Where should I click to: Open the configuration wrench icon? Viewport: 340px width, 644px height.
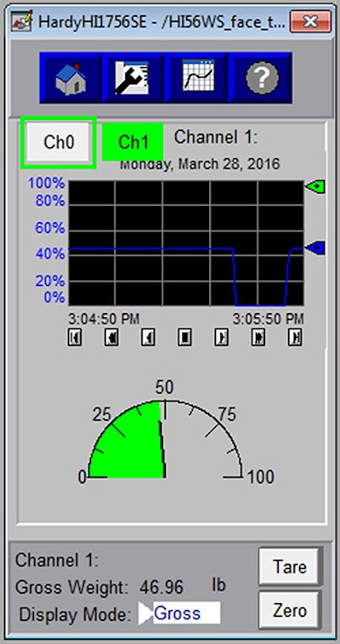click(x=133, y=77)
